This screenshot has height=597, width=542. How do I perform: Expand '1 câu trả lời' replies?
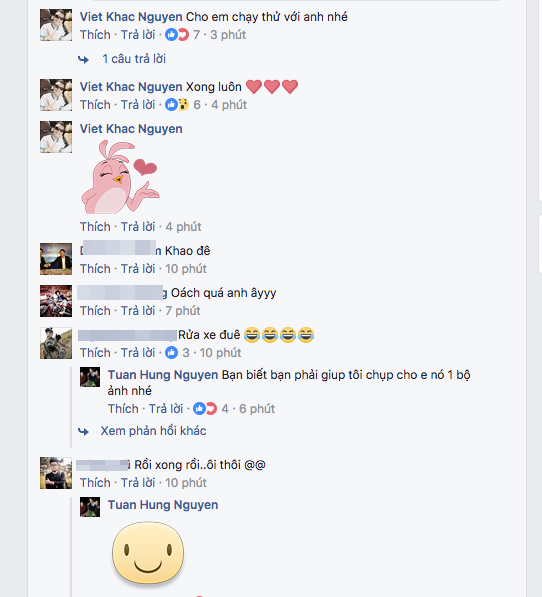[134, 59]
